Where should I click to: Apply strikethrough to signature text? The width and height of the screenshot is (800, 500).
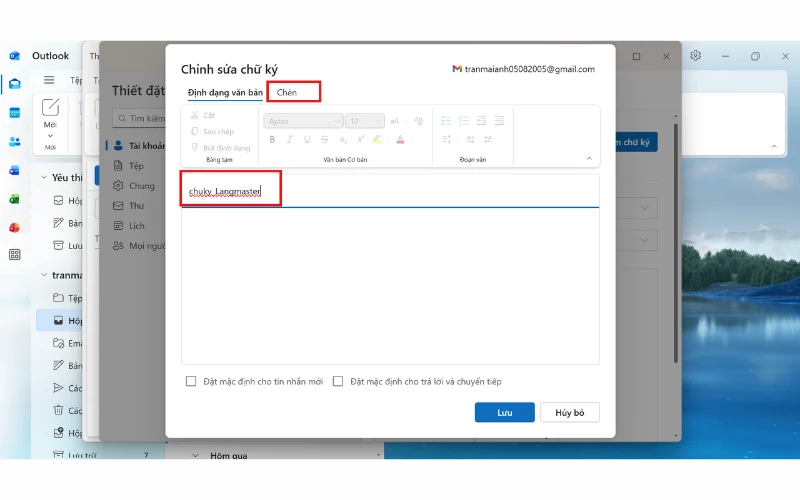(x=325, y=140)
